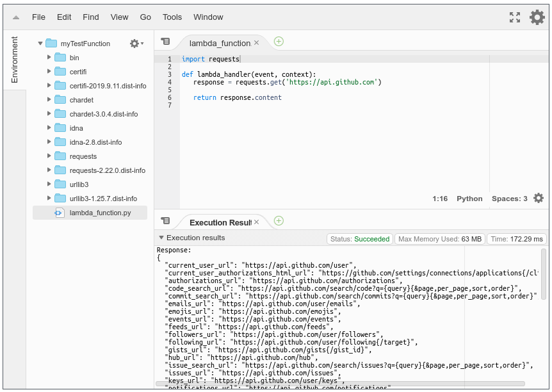Open the editor status bar settings gear
Screen dimensions: 552x392
click(x=539, y=198)
